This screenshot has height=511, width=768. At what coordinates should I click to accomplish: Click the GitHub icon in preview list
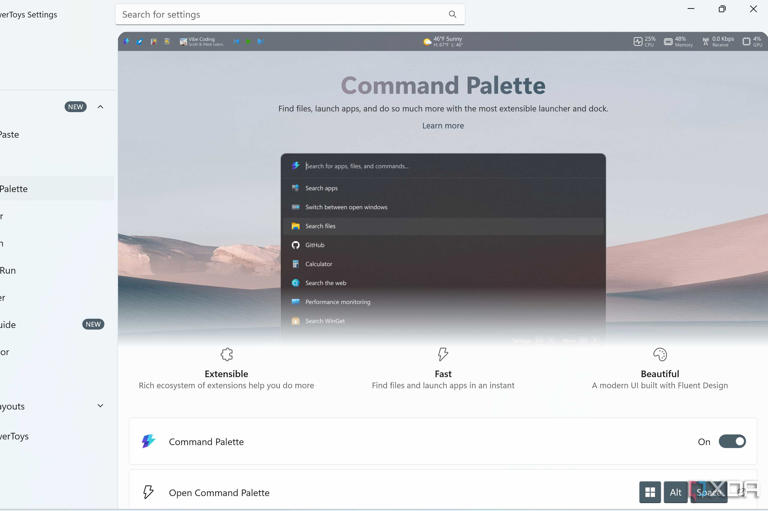point(295,245)
